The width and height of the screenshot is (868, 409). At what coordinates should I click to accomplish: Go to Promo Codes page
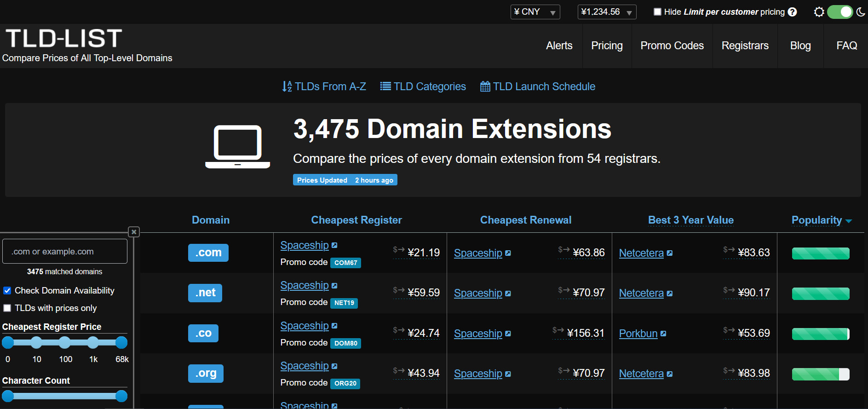672,46
